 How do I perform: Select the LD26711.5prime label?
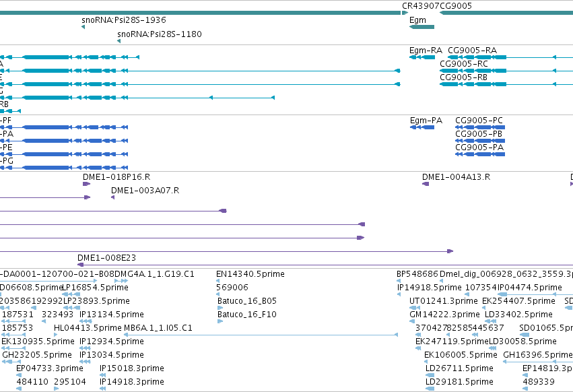(460, 368)
